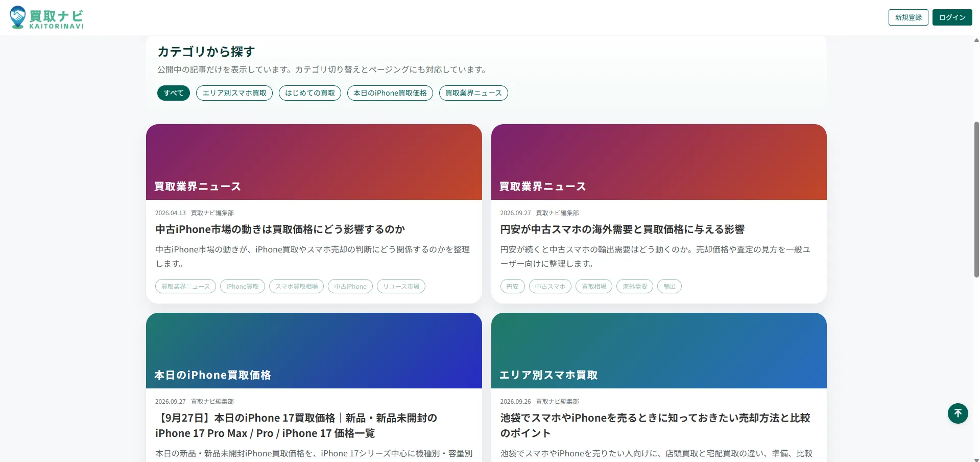Select the エリア別スマホ買取 category filter

(x=234, y=93)
